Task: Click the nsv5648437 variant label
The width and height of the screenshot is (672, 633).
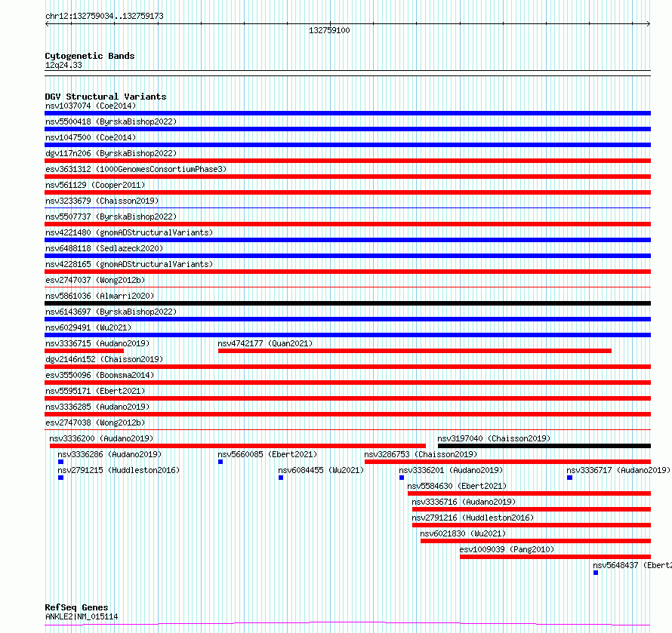Action: pos(632,565)
